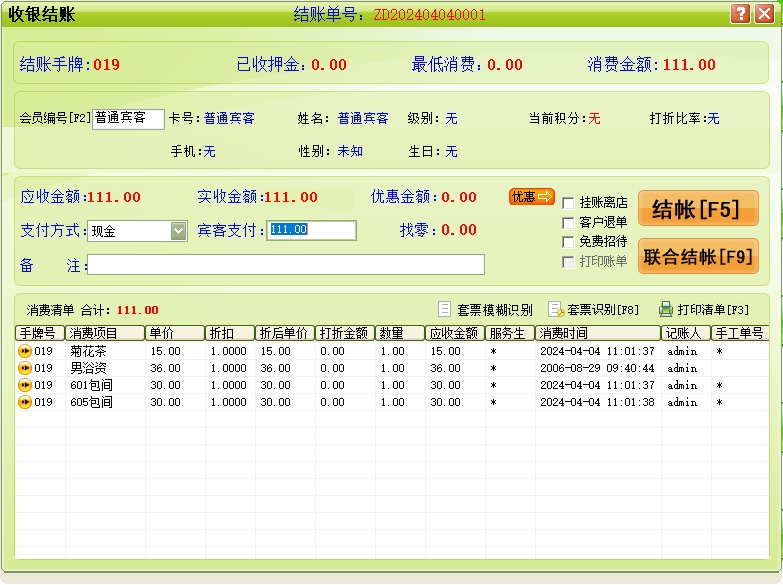Click the arrow icon beside 605包间 row
This screenshot has width=783, height=585.
[x=25, y=403]
